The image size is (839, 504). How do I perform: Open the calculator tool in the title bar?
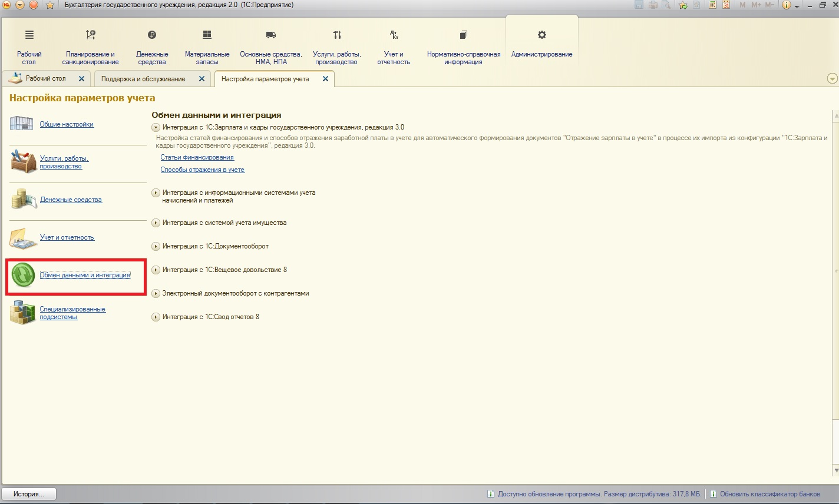[x=713, y=5]
